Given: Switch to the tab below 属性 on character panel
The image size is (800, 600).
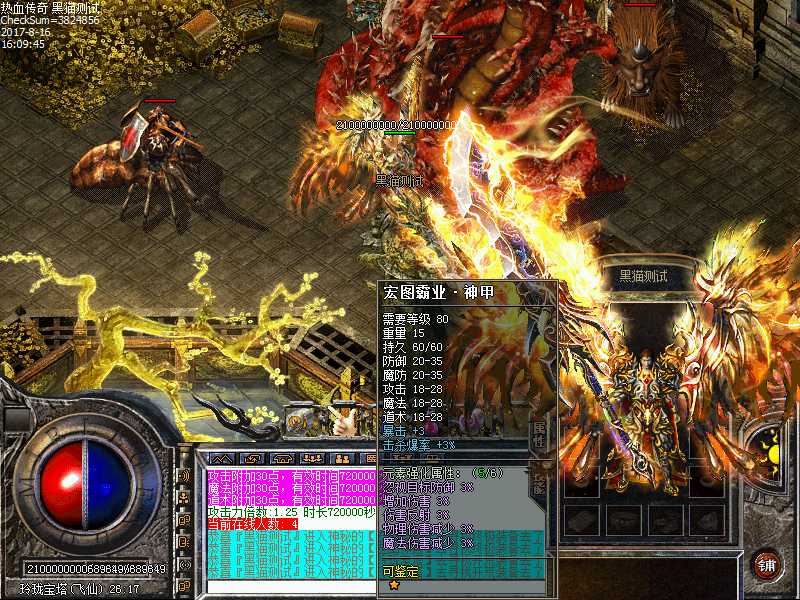Looking at the screenshot, I should click(x=539, y=483).
